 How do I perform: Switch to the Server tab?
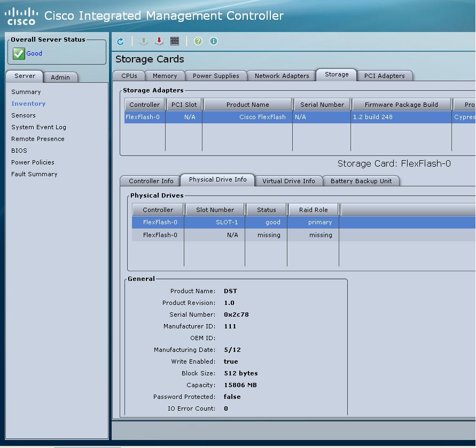tap(25, 76)
